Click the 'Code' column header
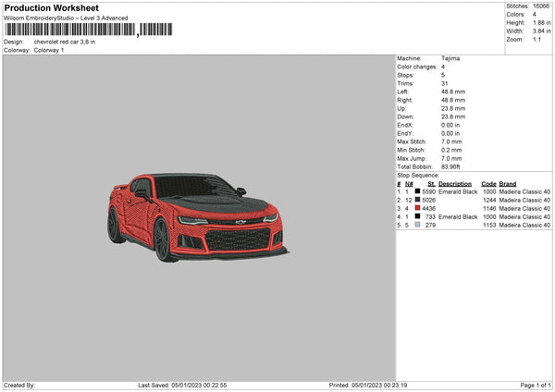Viewport: 555px width, 392px height. [488, 184]
